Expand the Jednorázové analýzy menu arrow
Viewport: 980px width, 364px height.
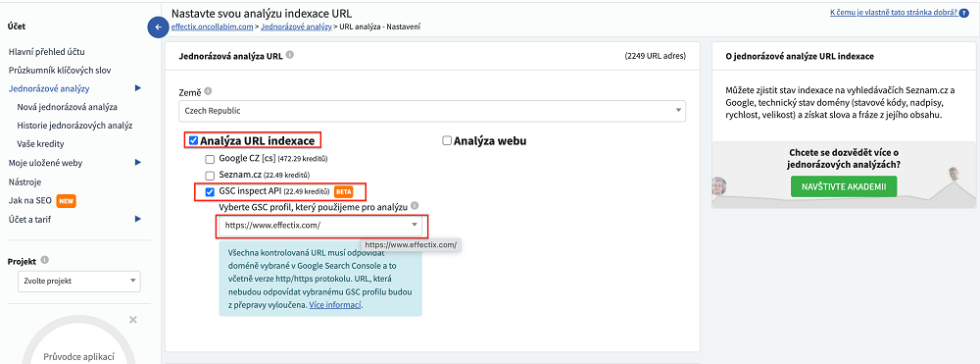click(137, 88)
